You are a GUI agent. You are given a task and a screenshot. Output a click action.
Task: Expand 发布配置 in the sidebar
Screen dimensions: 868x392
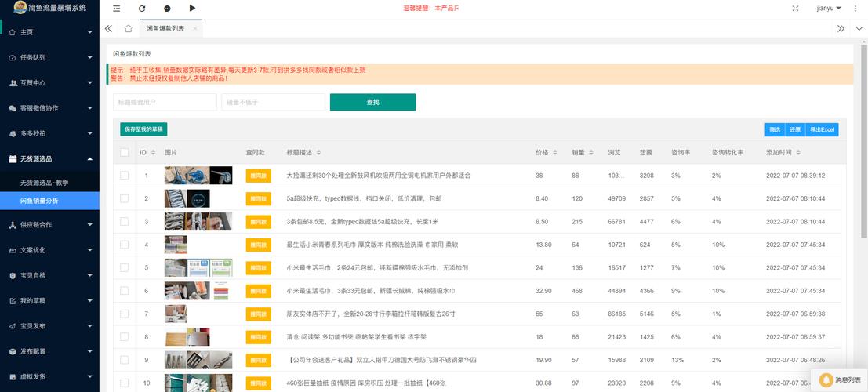tap(50, 351)
